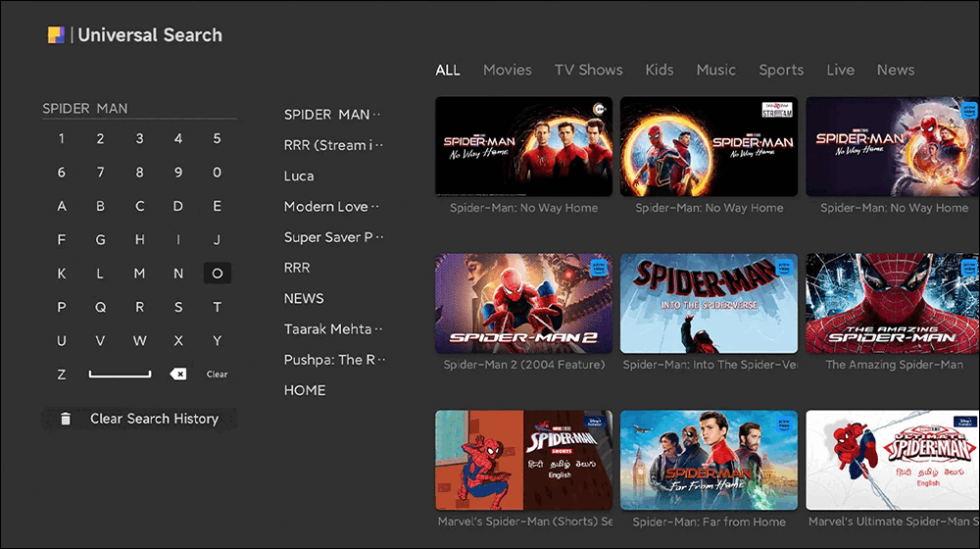Select number 0 on the keyboard
The height and width of the screenshot is (549, 980).
point(217,172)
